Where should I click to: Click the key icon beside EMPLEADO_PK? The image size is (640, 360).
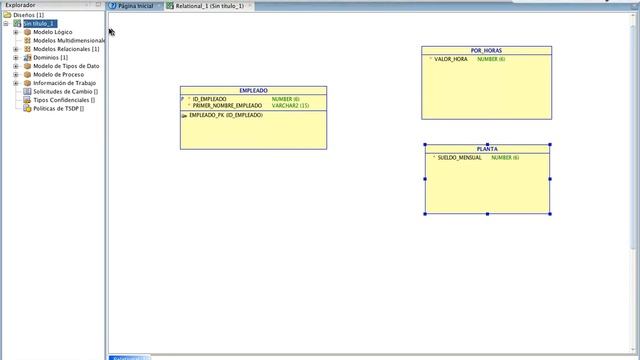click(184, 116)
